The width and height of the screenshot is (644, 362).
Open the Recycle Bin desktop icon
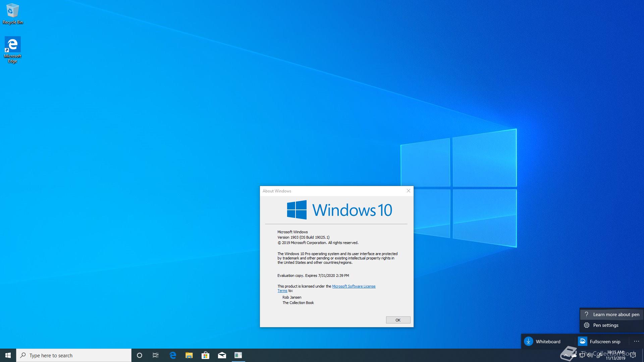click(12, 14)
